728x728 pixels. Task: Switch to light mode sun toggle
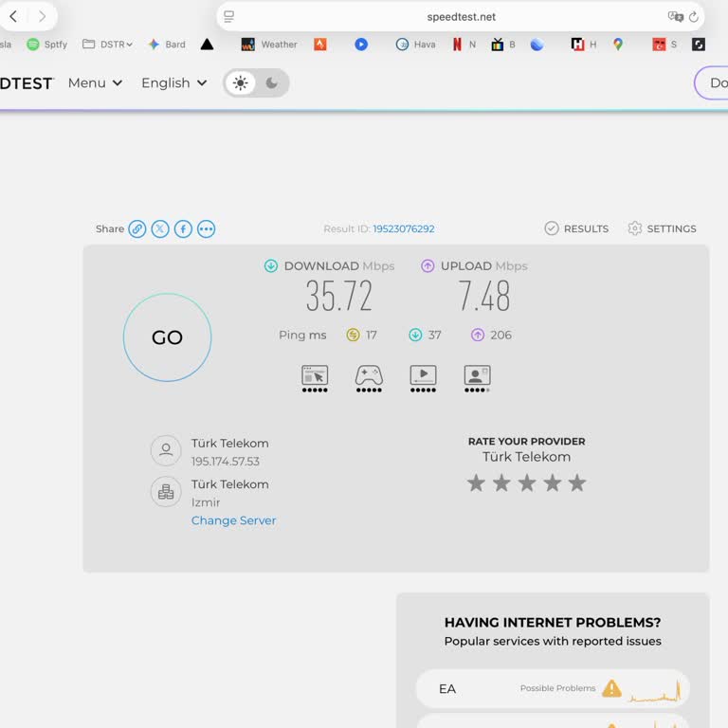[240, 83]
